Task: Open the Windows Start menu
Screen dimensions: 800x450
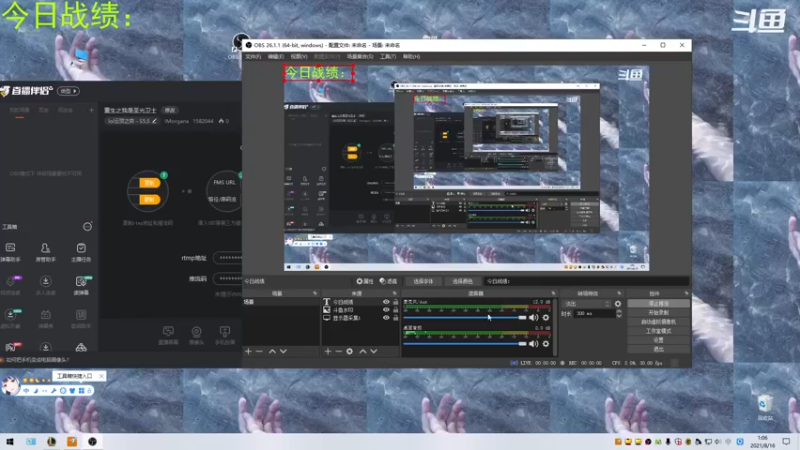Action: (x=10, y=442)
